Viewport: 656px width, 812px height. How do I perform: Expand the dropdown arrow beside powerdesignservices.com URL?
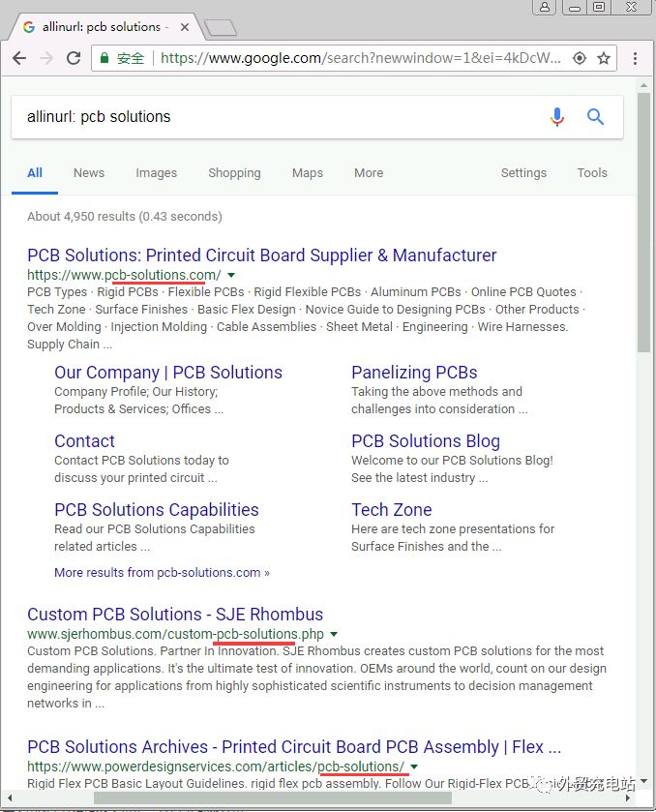click(414, 767)
